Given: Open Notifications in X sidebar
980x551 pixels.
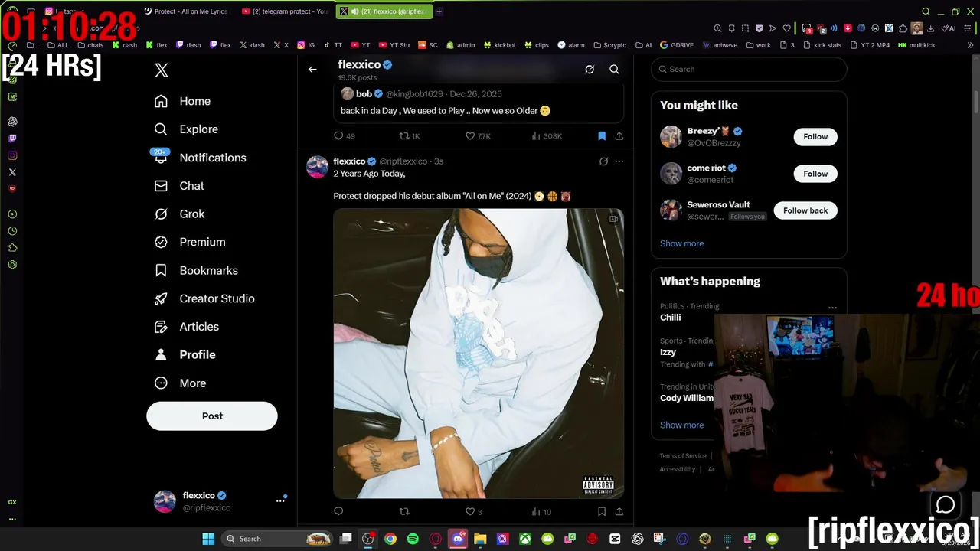Looking at the screenshot, I should tap(200, 158).
